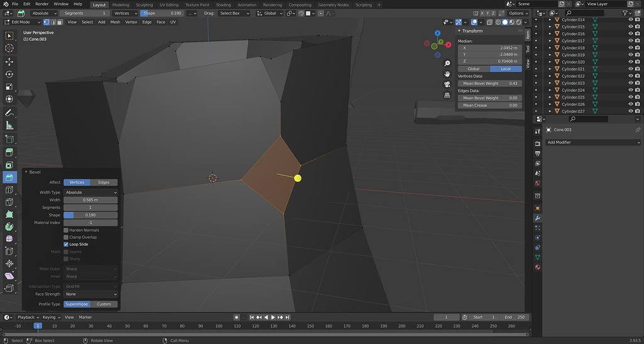Open the UV Editing workspace tab
The image size is (644, 344).
pyautogui.click(x=169, y=5)
